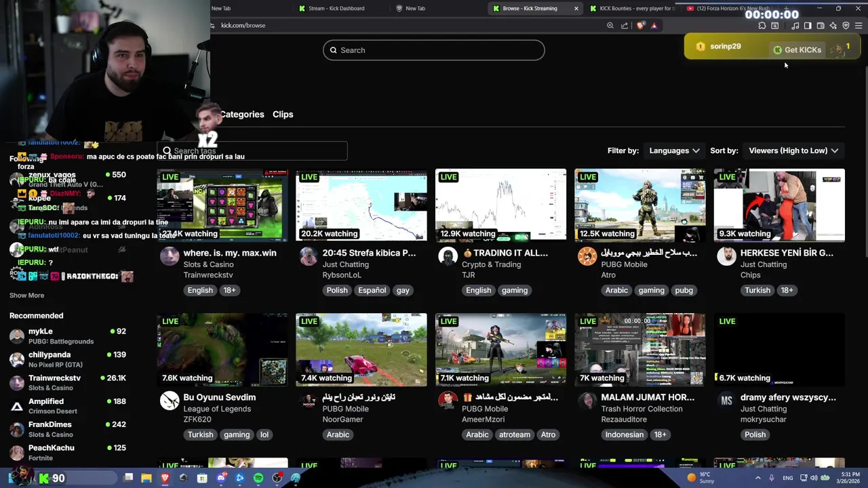Open 'Bu Oyunu Sevdim' stream thumbnail

222,350
